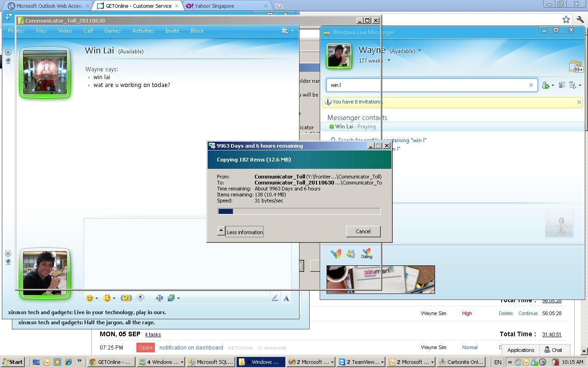Click the Show Desktop quick launch icon

tap(37, 362)
